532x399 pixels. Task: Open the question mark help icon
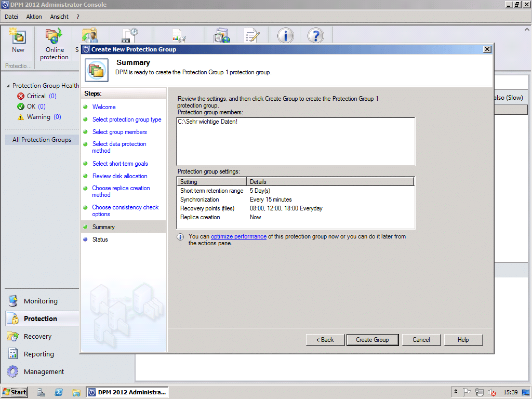pos(315,36)
